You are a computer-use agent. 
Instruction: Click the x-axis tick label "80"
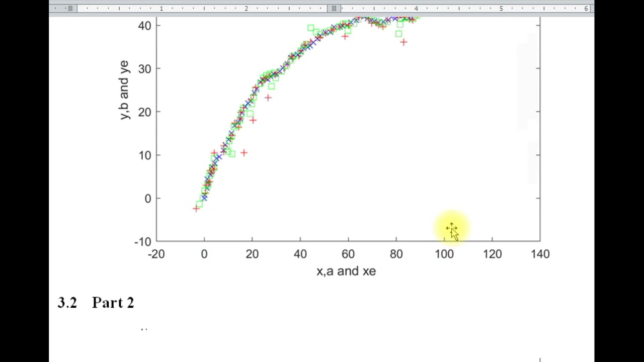point(396,254)
